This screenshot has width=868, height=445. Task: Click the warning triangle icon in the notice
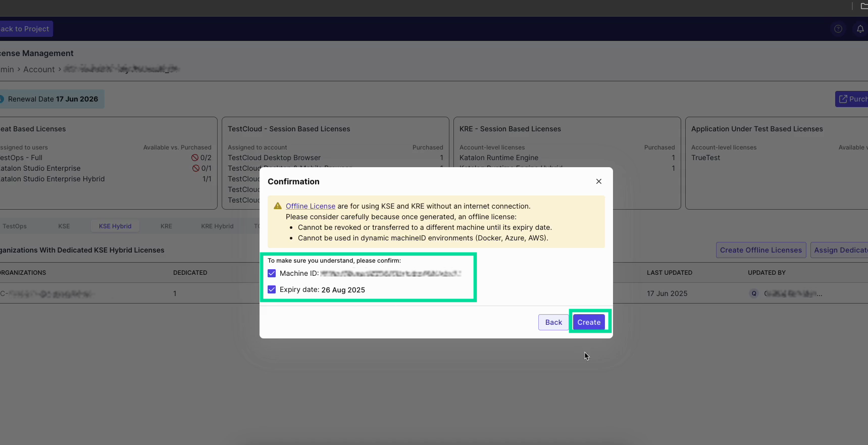click(278, 206)
